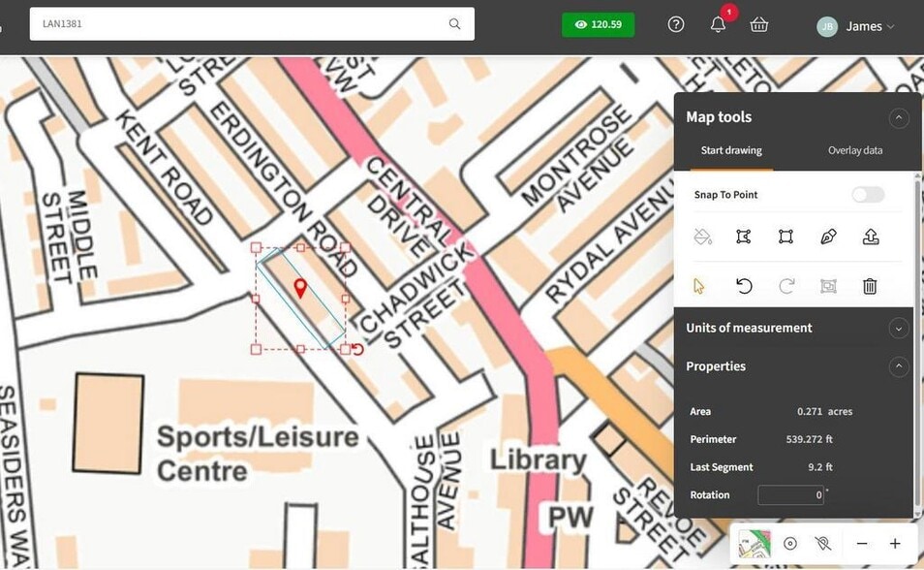Zoom in on the map
This screenshot has width=924, height=570.
click(x=895, y=544)
